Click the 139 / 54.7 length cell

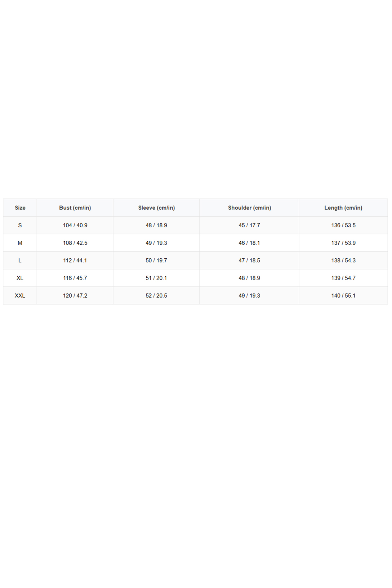click(343, 278)
